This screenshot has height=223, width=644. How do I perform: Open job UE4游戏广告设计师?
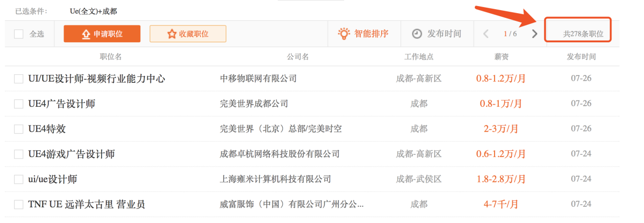[x=71, y=154]
